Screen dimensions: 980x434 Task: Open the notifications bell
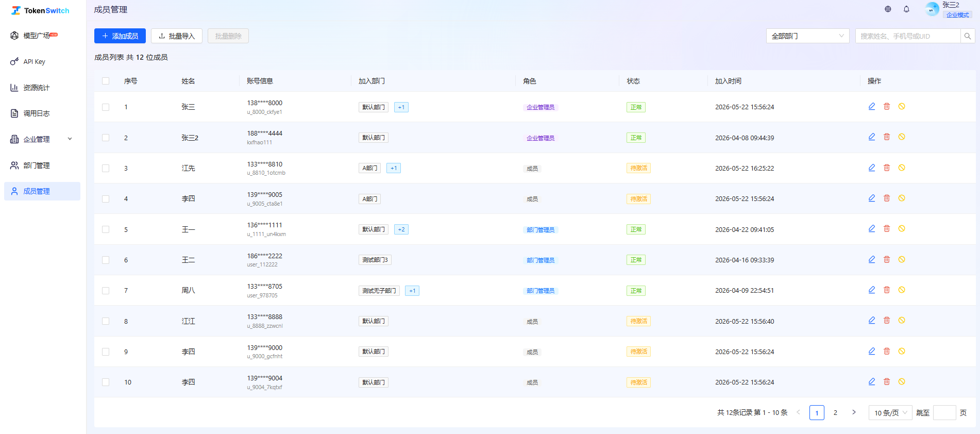906,9
